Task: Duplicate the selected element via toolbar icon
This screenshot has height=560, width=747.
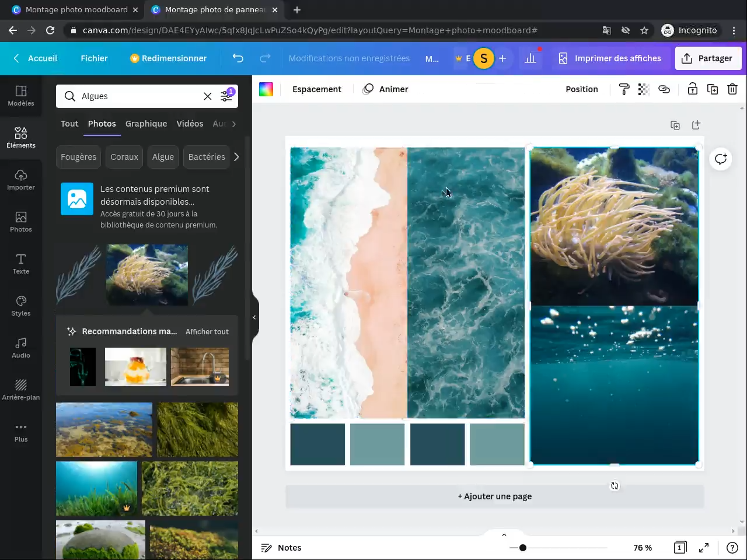Action: [x=713, y=89]
